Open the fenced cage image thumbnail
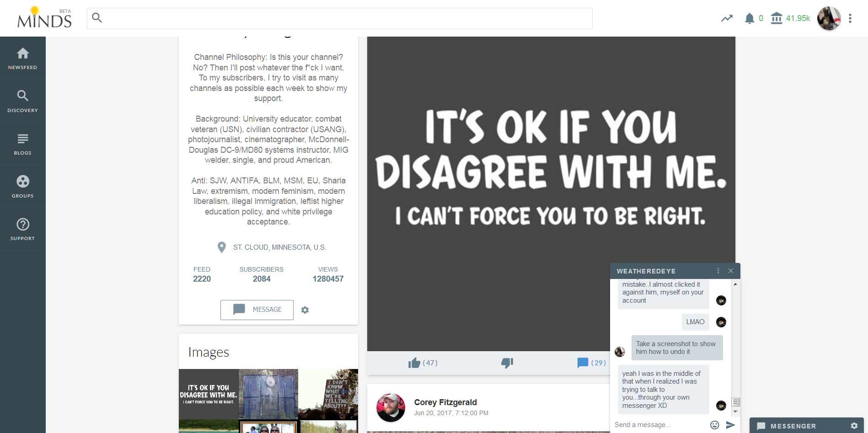The image size is (868, 433). pyautogui.click(x=268, y=394)
